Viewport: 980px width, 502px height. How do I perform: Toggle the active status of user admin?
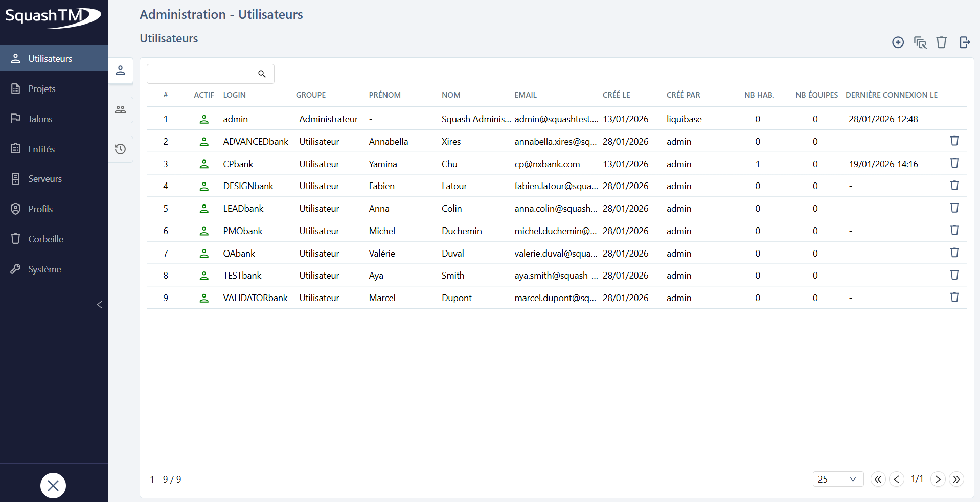204,119
